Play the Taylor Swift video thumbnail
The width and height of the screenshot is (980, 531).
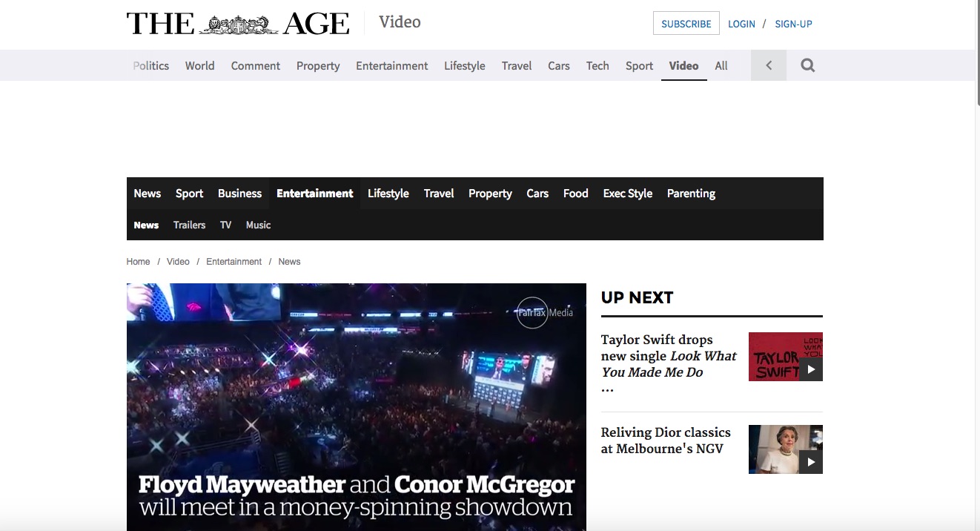785,357
